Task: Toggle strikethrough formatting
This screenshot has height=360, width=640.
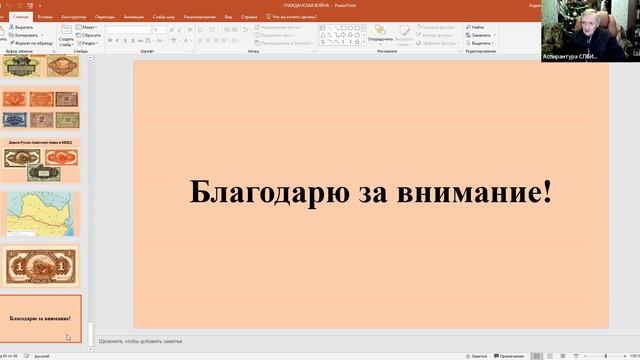Action: click(x=140, y=40)
